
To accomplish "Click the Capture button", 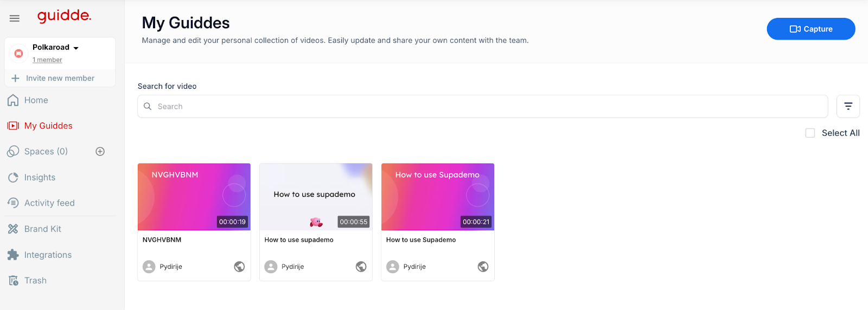I will coord(810,29).
